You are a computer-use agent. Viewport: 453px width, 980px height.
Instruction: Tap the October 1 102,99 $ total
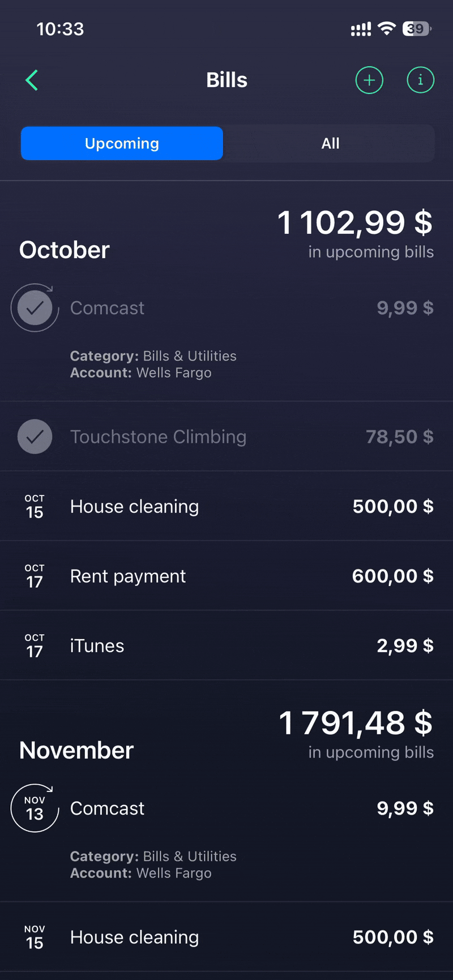tap(354, 222)
